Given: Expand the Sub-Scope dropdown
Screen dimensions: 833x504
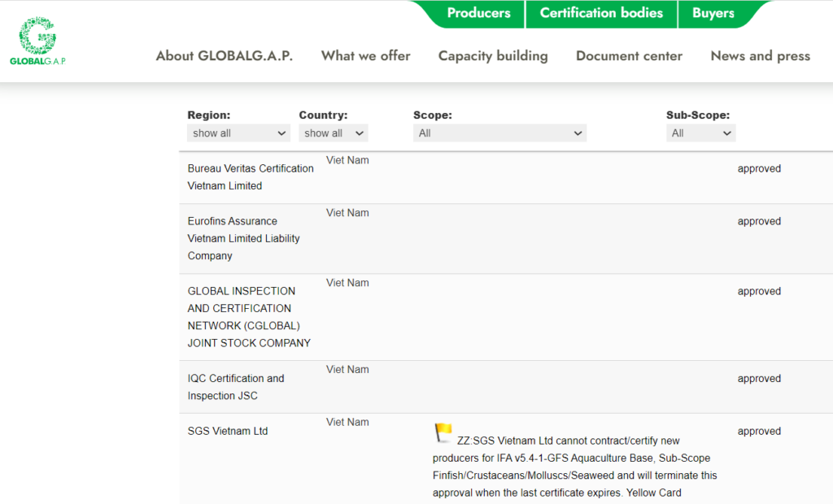Looking at the screenshot, I should [x=700, y=133].
